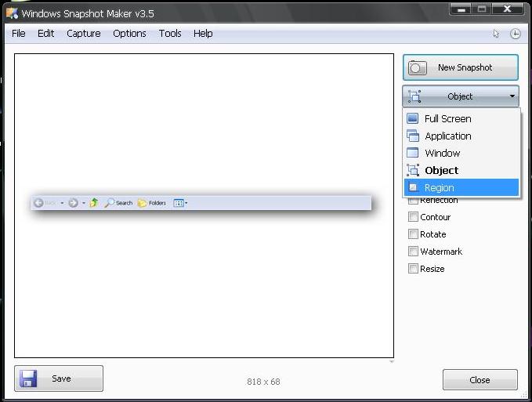Enable the Watermark checkbox
This screenshot has height=402, width=532.
(413, 252)
